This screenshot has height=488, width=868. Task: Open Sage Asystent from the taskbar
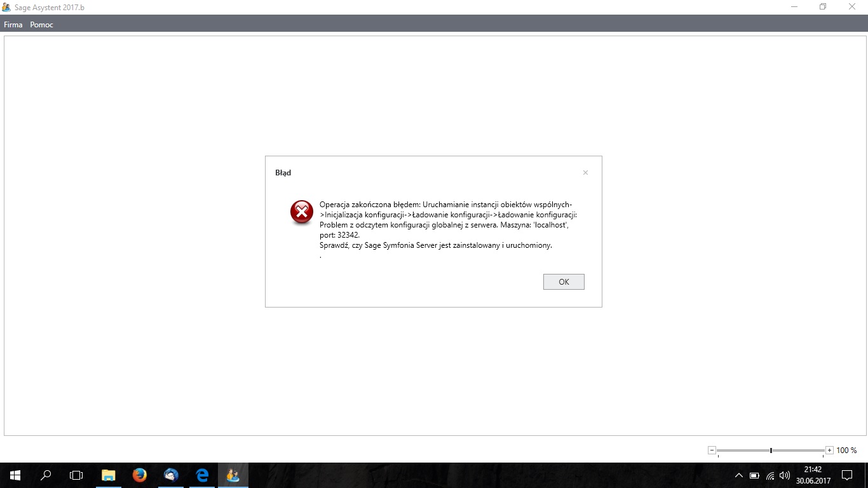(233, 475)
